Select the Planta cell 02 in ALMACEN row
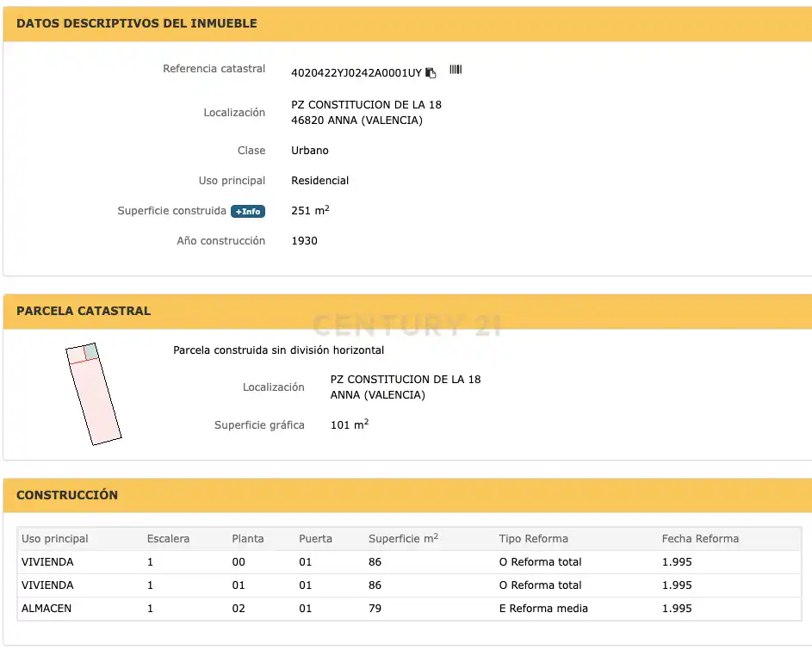The width and height of the screenshot is (812, 650). click(239, 609)
